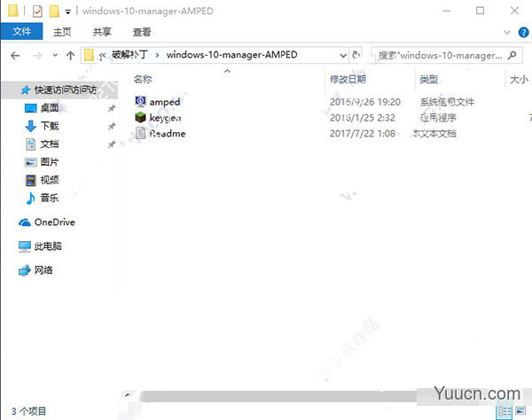The height and width of the screenshot is (420, 532).
Task: Refresh the current folder view
Action: tap(356, 55)
